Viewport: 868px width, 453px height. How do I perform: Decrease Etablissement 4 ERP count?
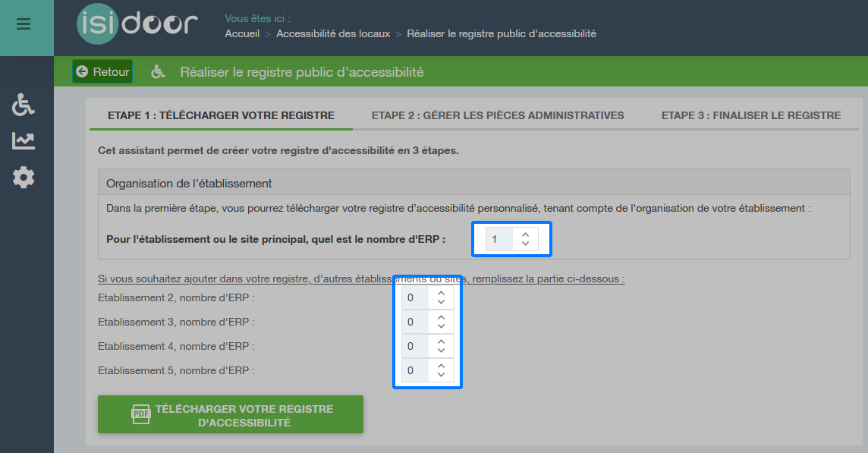(x=441, y=351)
